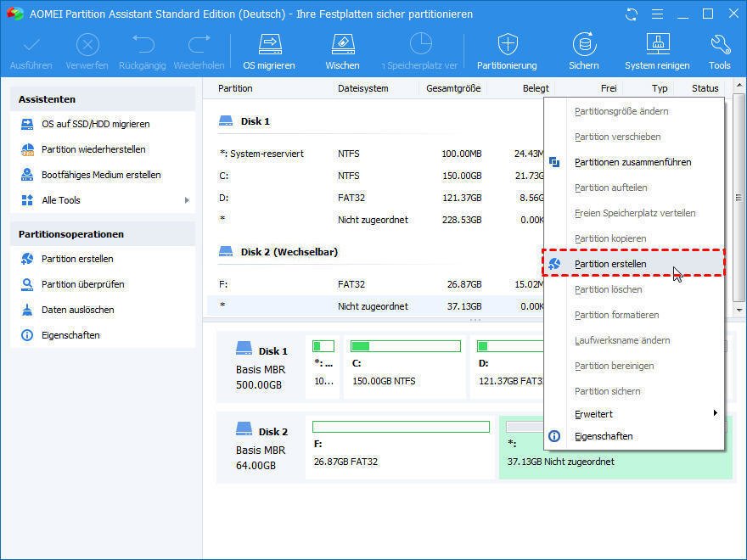
Task: Select Eigenschaften in the context menu
Action: click(x=633, y=436)
